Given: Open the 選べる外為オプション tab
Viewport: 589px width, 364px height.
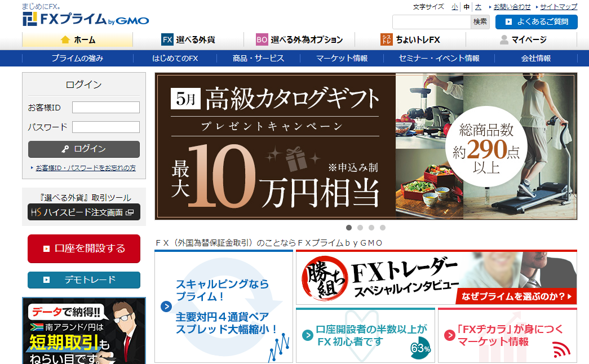Looking at the screenshot, I should pyautogui.click(x=299, y=39).
